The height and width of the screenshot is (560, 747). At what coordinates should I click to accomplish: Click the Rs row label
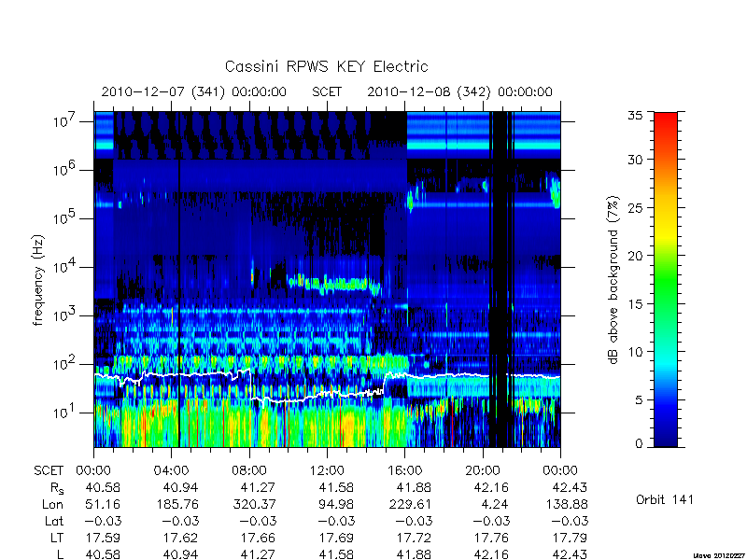click(x=57, y=488)
